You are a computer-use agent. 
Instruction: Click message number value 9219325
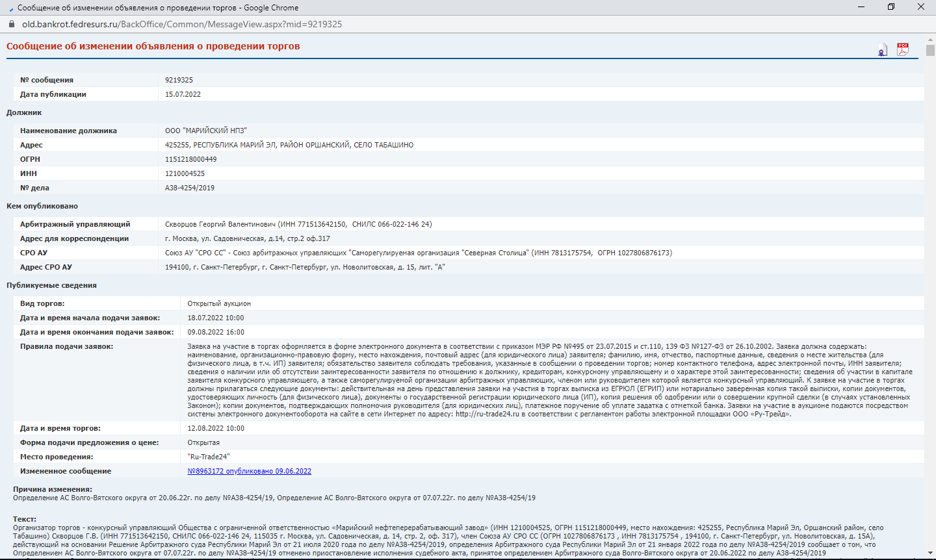tap(179, 80)
